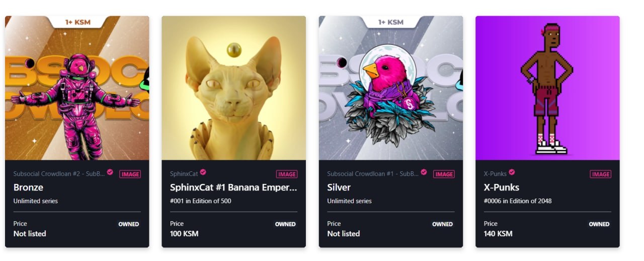Click verified badge next to Subsocial Crowdloan #2
This screenshot has height=261, width=644.
[x=110, y=172]
